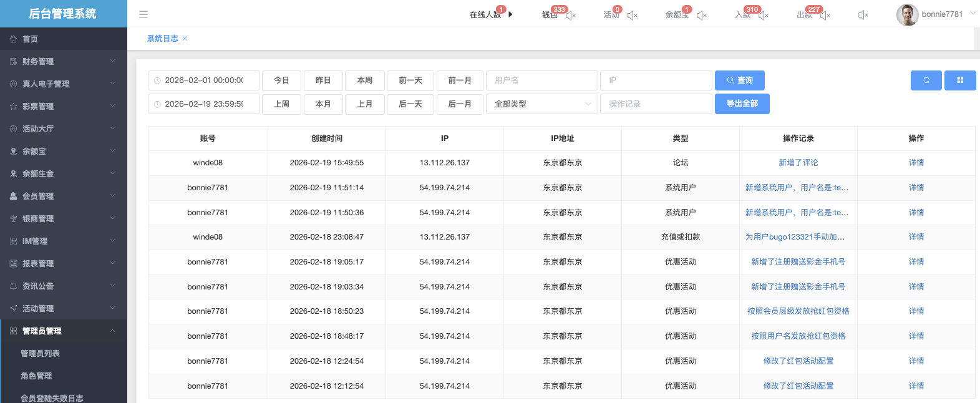
Task: Open the 全部类型 type dropdown
Action: 541,104
